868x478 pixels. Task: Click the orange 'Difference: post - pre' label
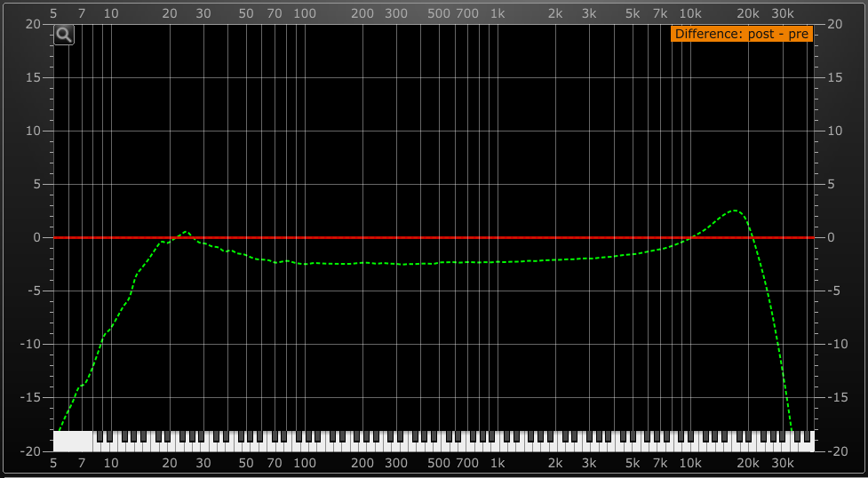coord(741,35)
